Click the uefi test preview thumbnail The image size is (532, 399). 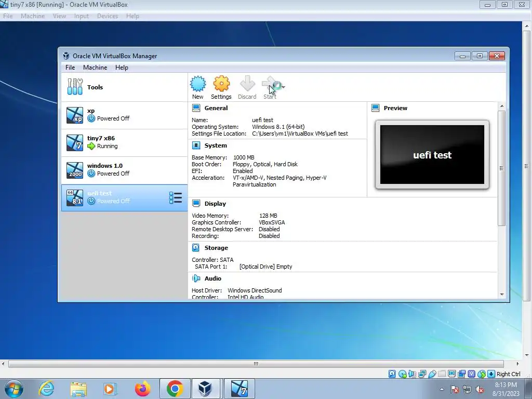(432, 154)
